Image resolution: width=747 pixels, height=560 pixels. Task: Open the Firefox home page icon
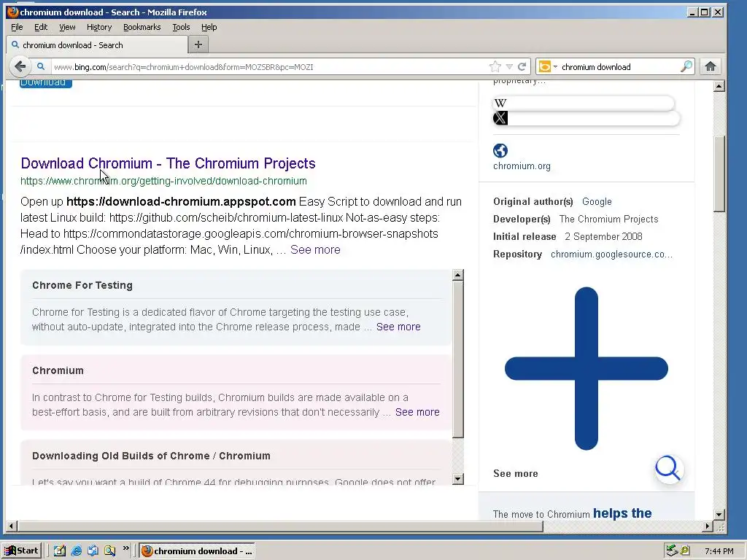click(x=711, y=66)
